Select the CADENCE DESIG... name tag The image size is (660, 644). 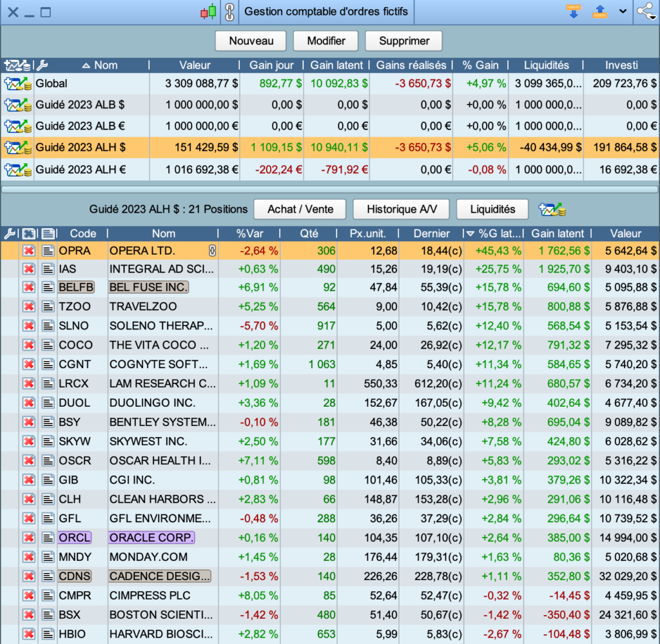tap(160, 576)
